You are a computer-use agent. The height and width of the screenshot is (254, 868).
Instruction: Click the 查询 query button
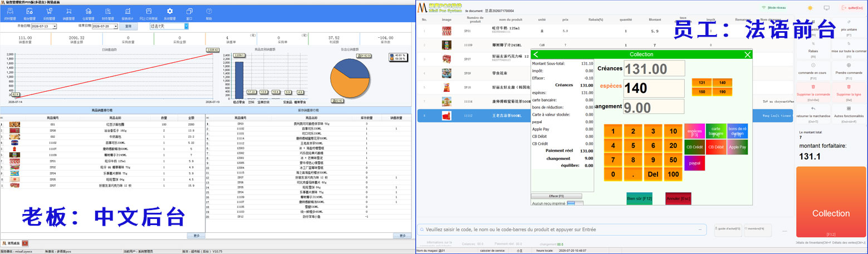[x=128, y=26]
